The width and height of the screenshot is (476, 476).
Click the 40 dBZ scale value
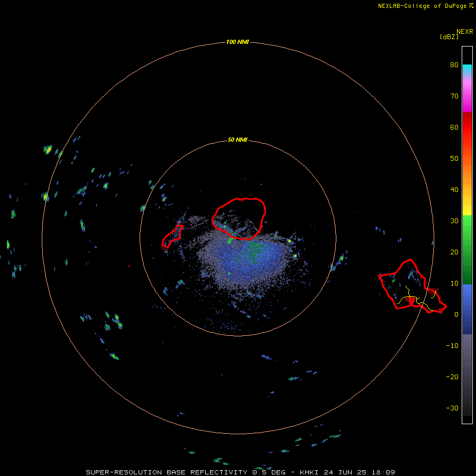point(454,190)
